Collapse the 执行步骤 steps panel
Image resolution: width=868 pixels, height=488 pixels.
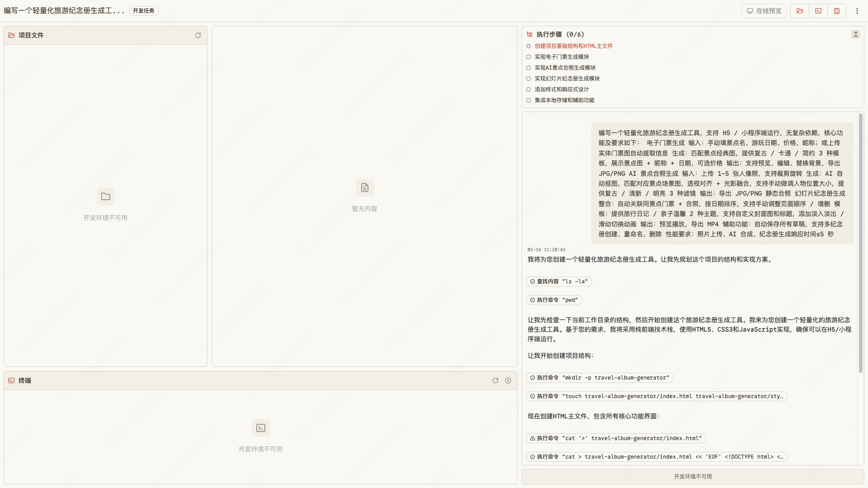click(855, 34)
